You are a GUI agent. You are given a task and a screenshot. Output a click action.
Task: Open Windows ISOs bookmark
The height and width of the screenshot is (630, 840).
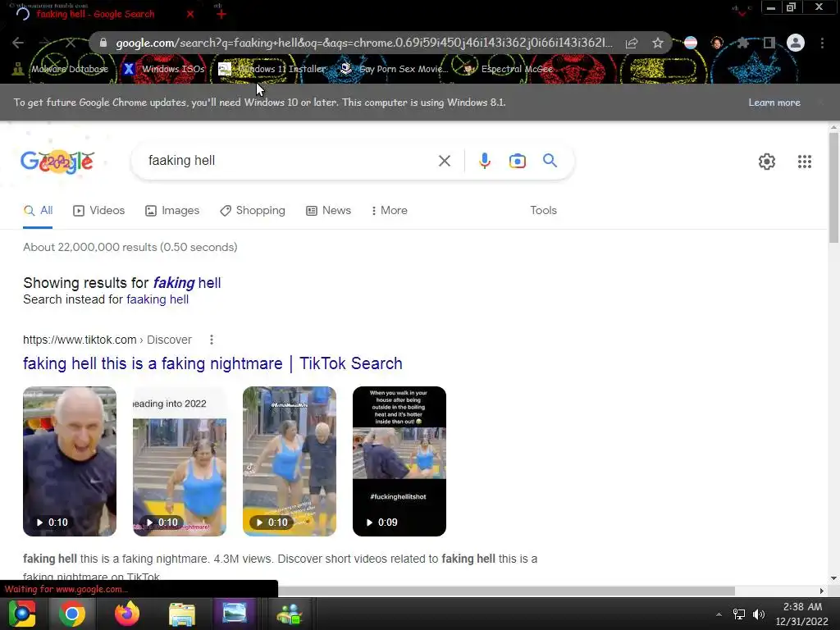pyautogui.click(x=164, y=69)
